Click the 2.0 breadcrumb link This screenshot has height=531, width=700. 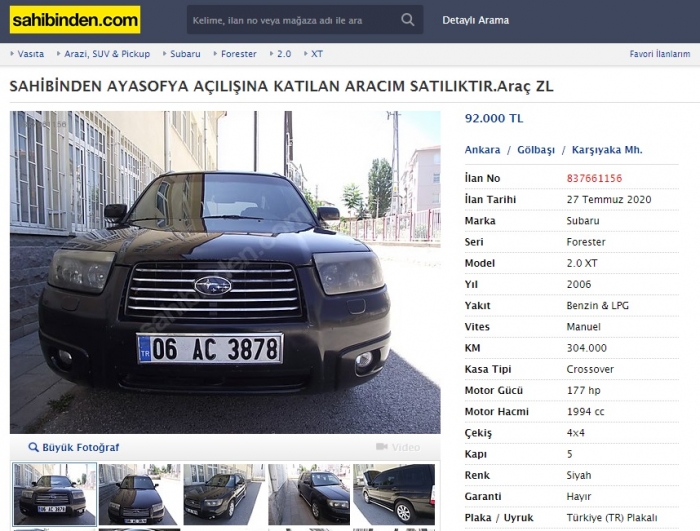[x=284, y=54]
